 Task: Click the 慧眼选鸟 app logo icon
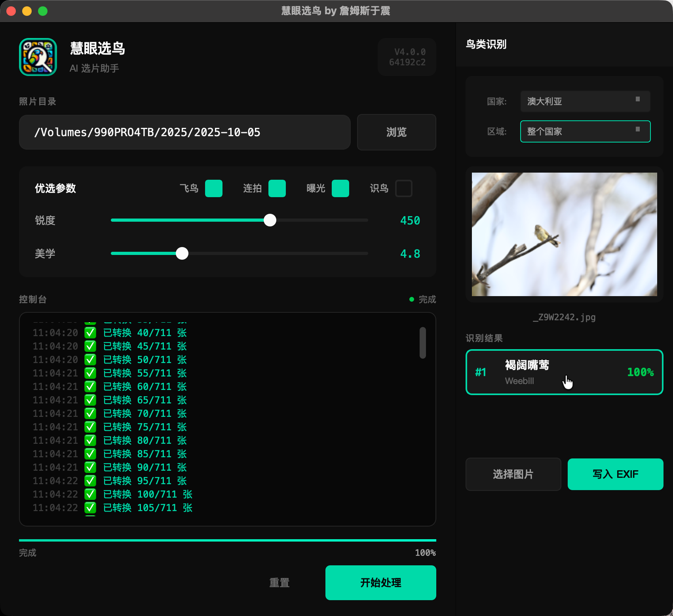[38, 57]
